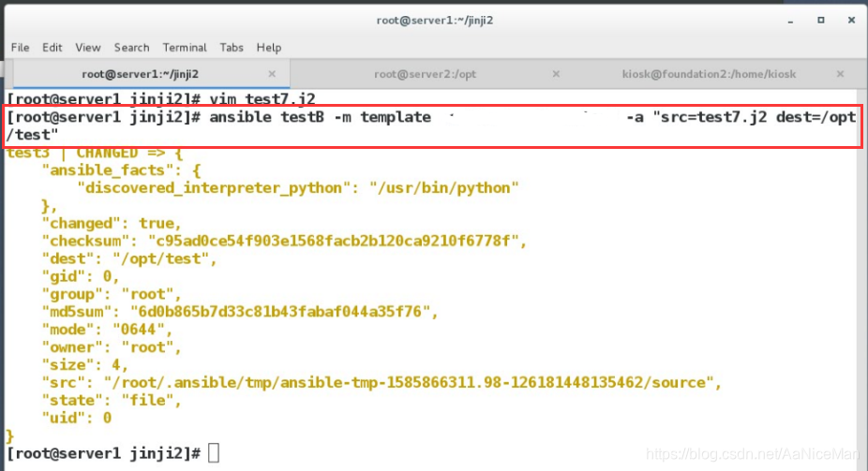Click the "owner": "root" line
The image size is (868, 471).
pos(112,347)
